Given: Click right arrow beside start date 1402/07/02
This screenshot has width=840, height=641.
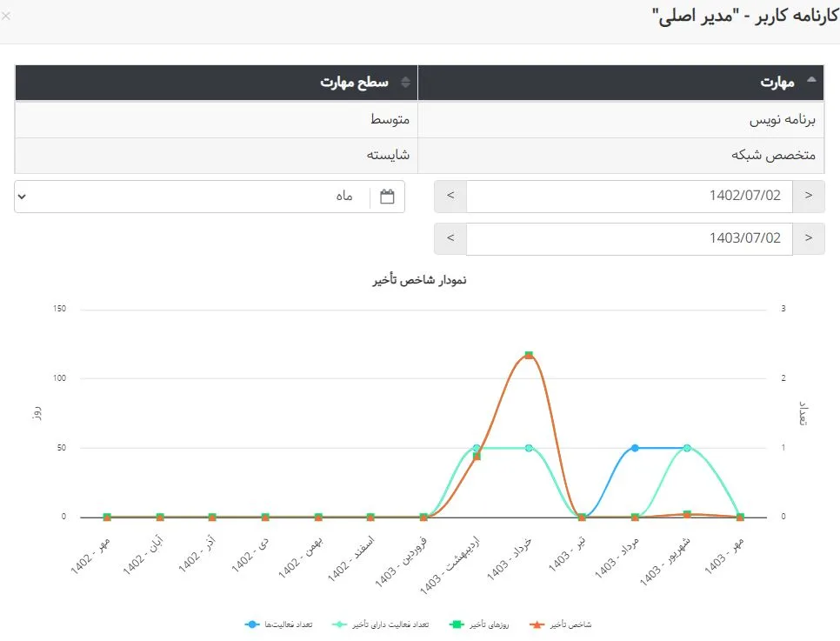Looking at the screenshot, I should 809,197.
